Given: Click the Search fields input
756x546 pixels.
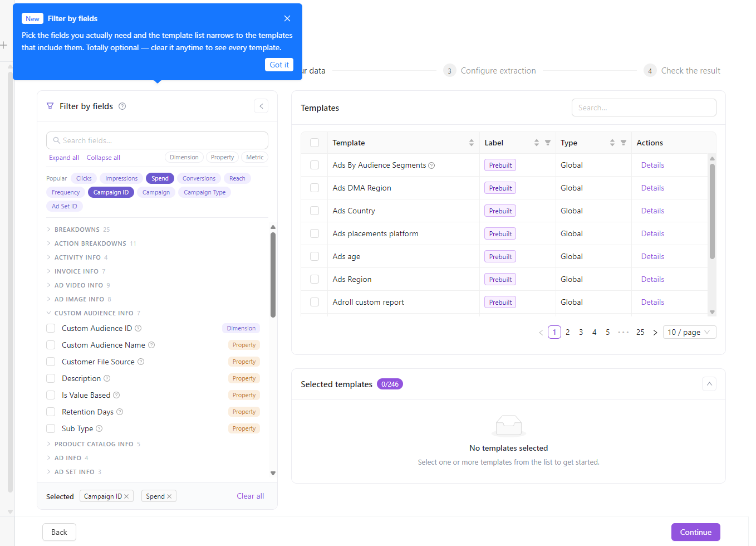Looking at the screenshot, I should click(x=157, y=140).
